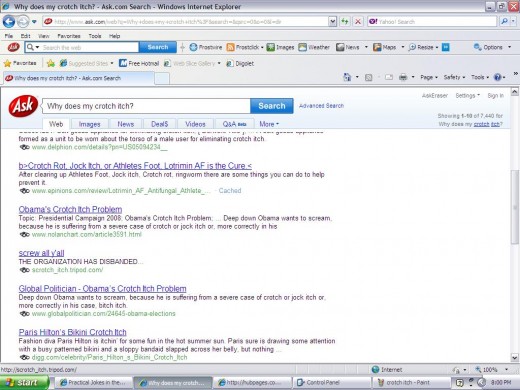This screenshot has height=390, width=520.
Task: Open the Free Hotmail favorite
Action: pos(139,63)
